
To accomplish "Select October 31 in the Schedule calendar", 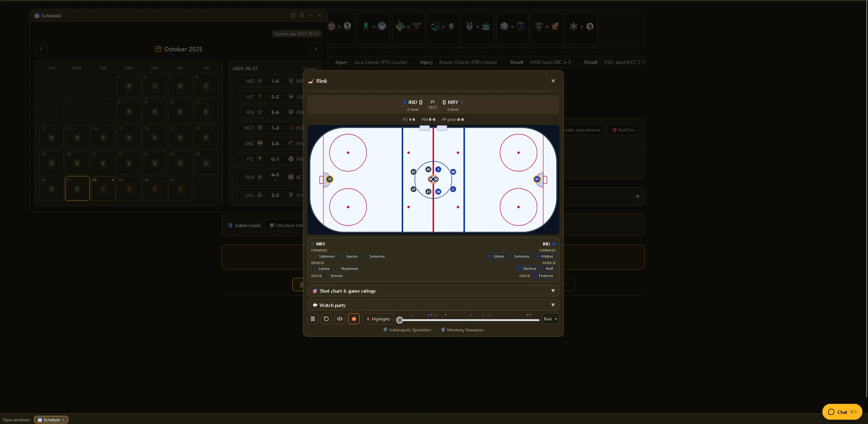I will pos(181,188).
